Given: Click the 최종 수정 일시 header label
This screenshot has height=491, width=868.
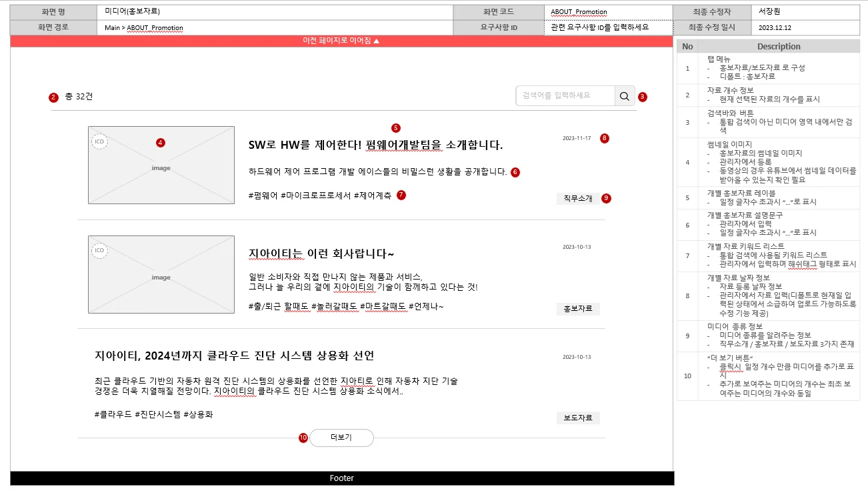Looking at the screenshot, I should click(x=712, y=27).
